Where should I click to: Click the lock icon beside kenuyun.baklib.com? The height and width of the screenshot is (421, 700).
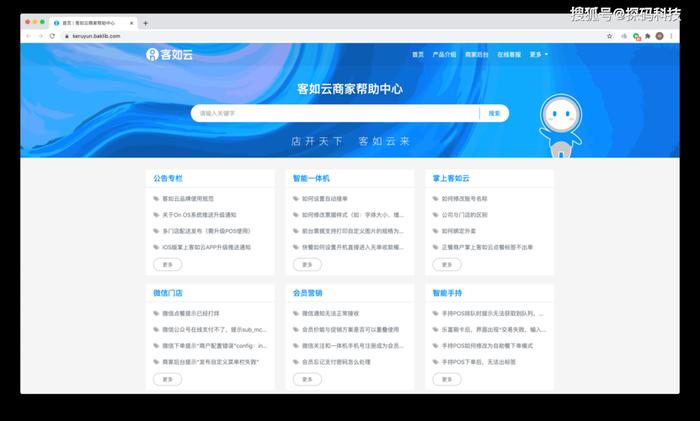pos(67,36)
